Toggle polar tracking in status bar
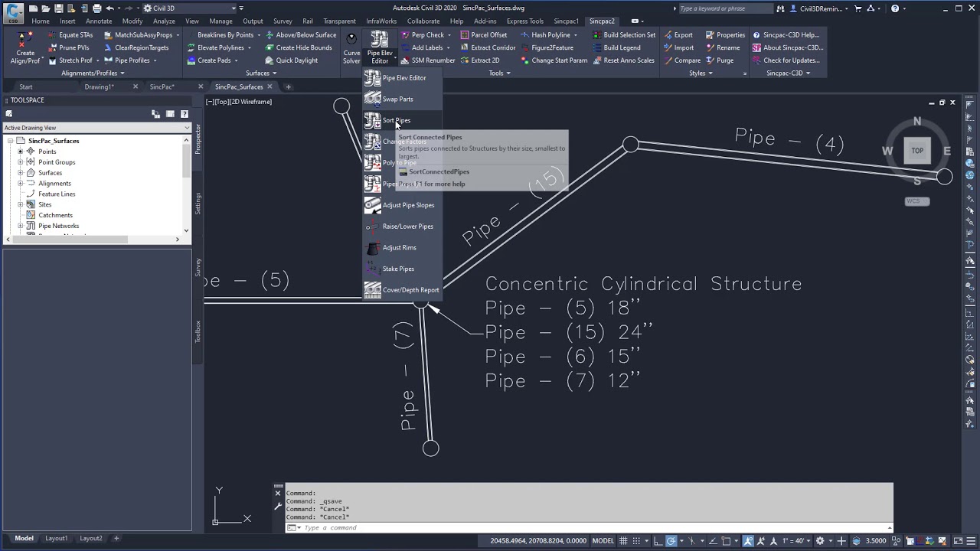 click(671, 541)
